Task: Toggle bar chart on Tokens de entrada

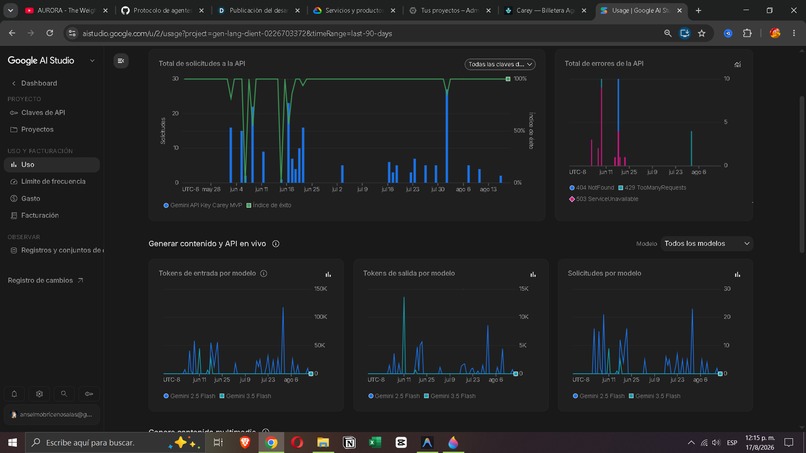Action: coord(328,274)
